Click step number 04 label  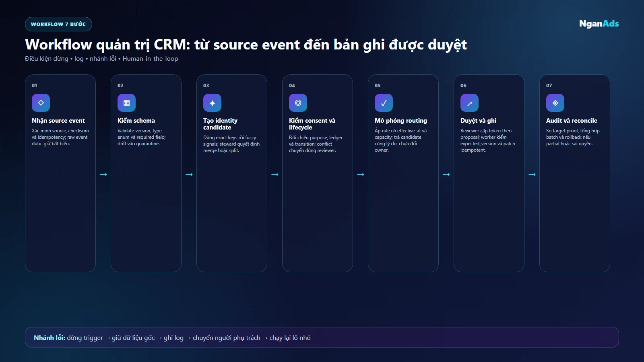[292, 86]
